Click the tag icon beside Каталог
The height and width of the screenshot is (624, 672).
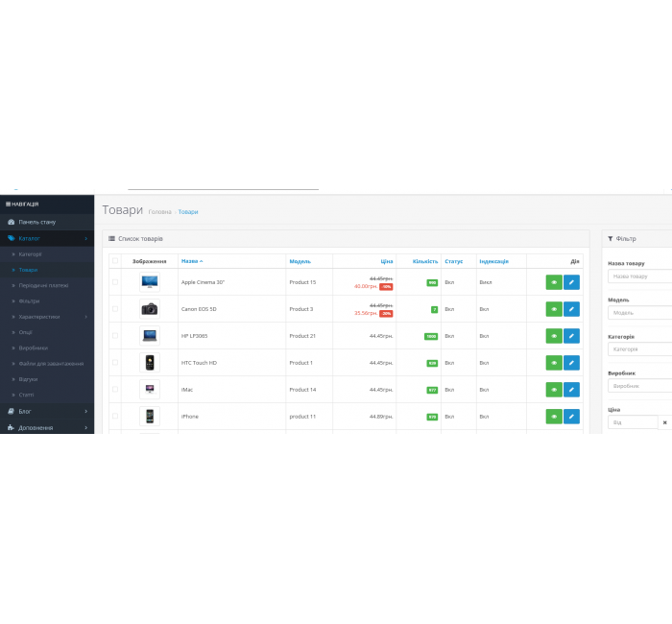click(x=12, y=238)
